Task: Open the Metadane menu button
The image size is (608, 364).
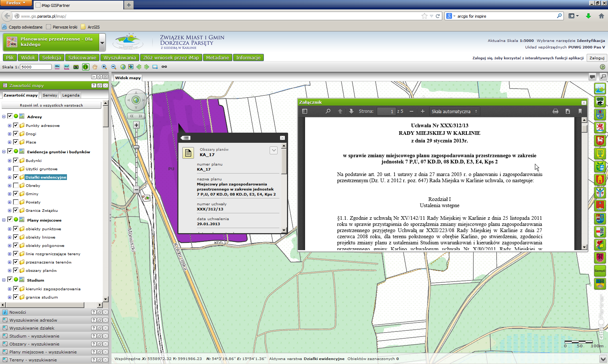Action: [x=218, y=57]
